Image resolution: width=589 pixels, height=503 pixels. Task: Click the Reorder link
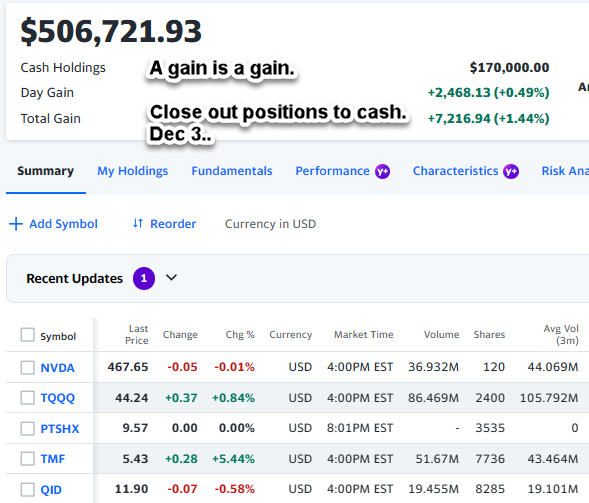pyautogui.click(x=173, y=224)
